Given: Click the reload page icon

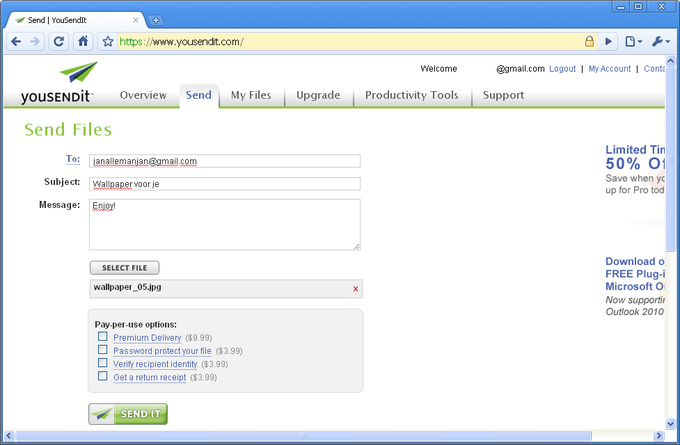Looking at the screenshot, I should pos(59,42).
